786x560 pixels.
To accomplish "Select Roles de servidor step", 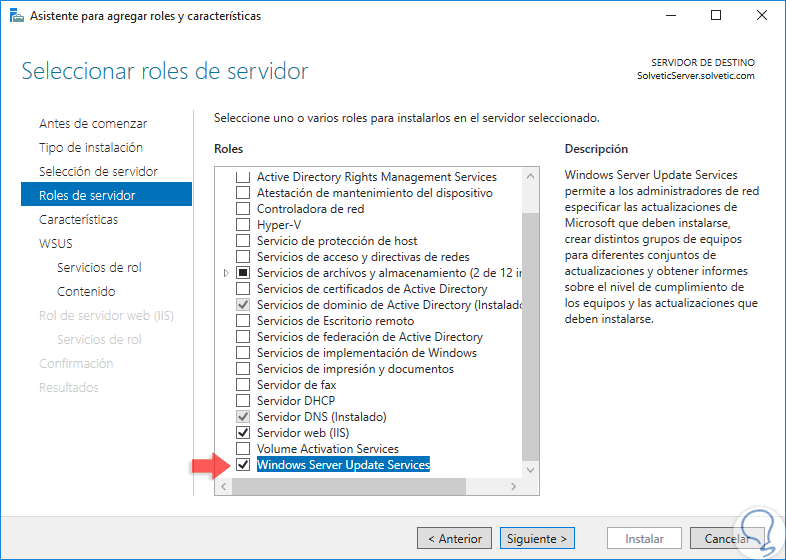I will tap(106, 195).
